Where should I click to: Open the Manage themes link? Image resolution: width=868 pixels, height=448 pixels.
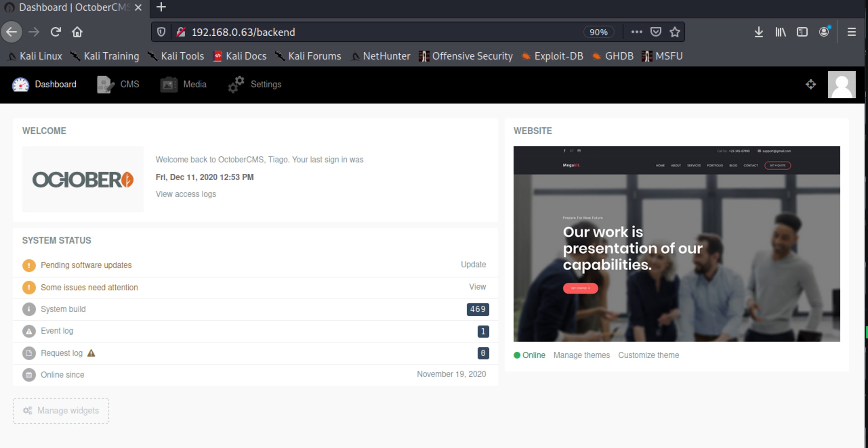(581, 355)
